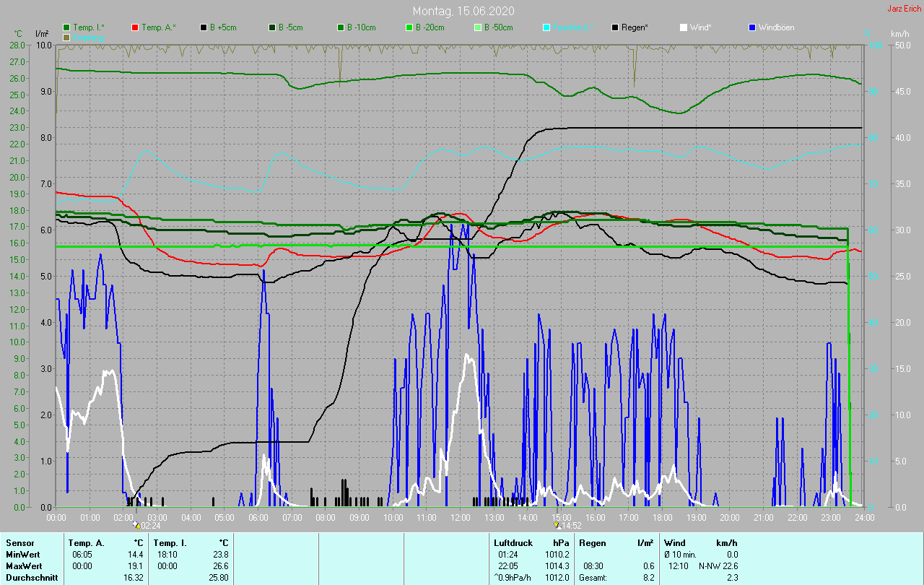
Task: Toggle the B -10cm soil temperature series
Action: pyautogui.click(x=361, y=27)
